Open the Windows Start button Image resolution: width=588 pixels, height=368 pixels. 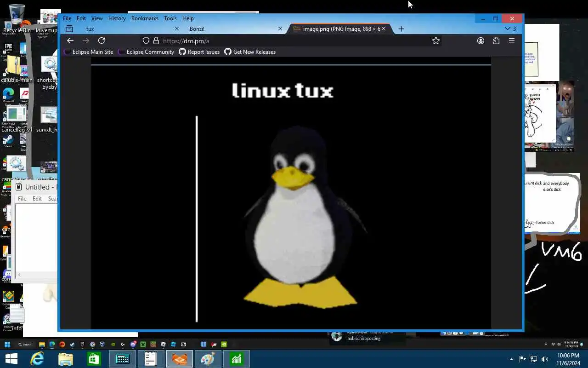tap(11, 359)
